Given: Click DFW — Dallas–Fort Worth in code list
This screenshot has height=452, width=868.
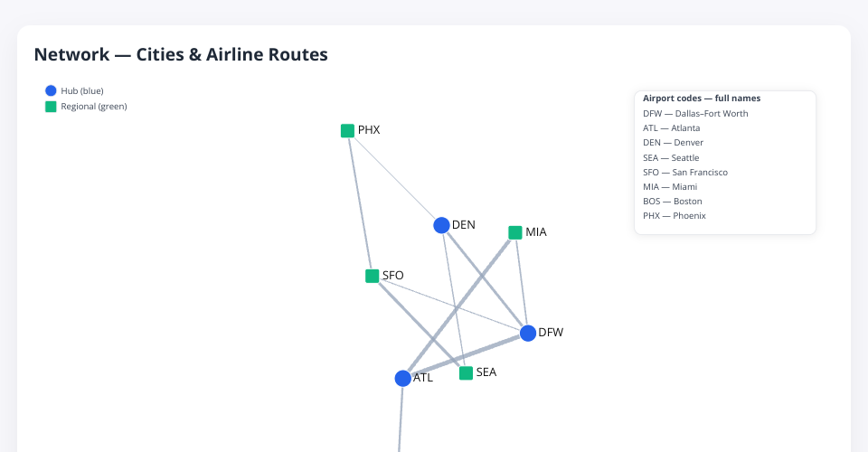Looking at the screenshot, I should click(695, 114).
